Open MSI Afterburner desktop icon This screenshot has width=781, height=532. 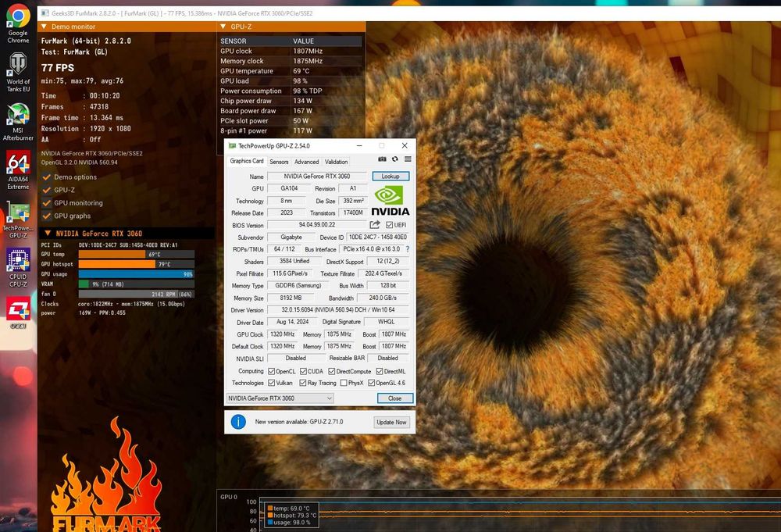click(x=18, y=122)
